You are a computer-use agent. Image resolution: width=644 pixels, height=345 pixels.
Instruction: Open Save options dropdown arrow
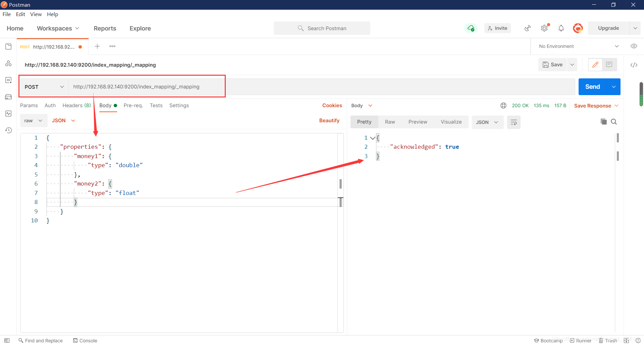coord(572,65)
